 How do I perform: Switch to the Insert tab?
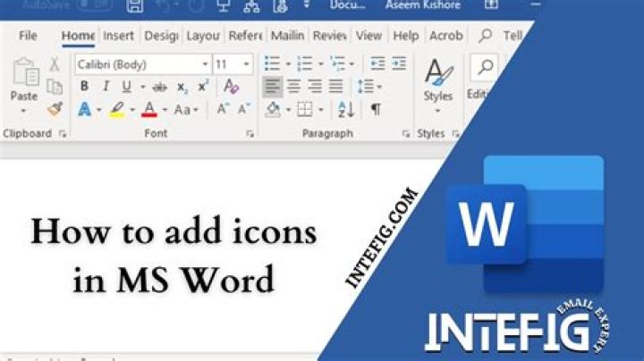(x=118, y=36)
